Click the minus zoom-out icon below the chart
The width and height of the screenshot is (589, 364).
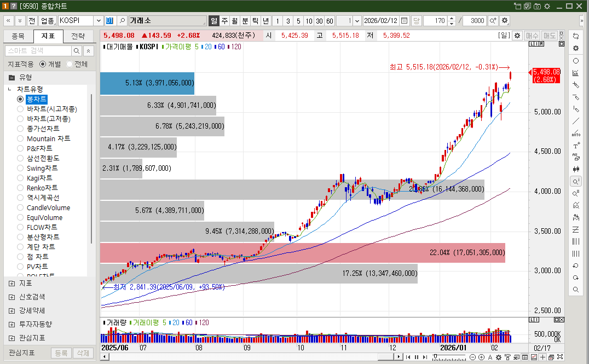(x=473, y=357)
